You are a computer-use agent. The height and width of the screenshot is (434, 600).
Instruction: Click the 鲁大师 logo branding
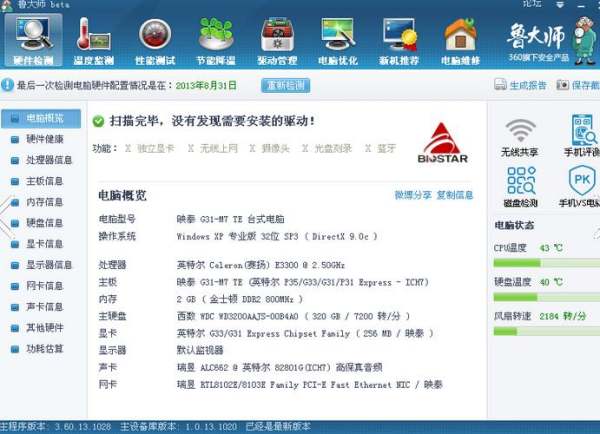(536, 36)
